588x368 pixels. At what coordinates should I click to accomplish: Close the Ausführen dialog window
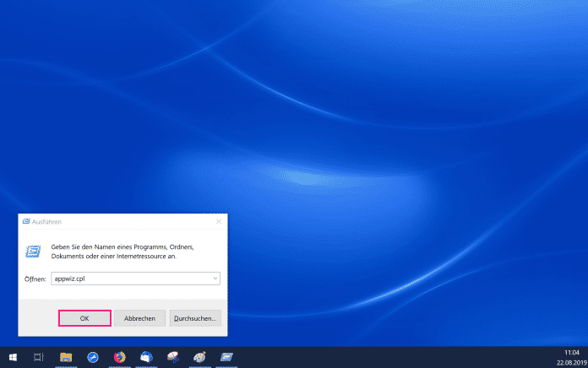[x=219, y=221]
